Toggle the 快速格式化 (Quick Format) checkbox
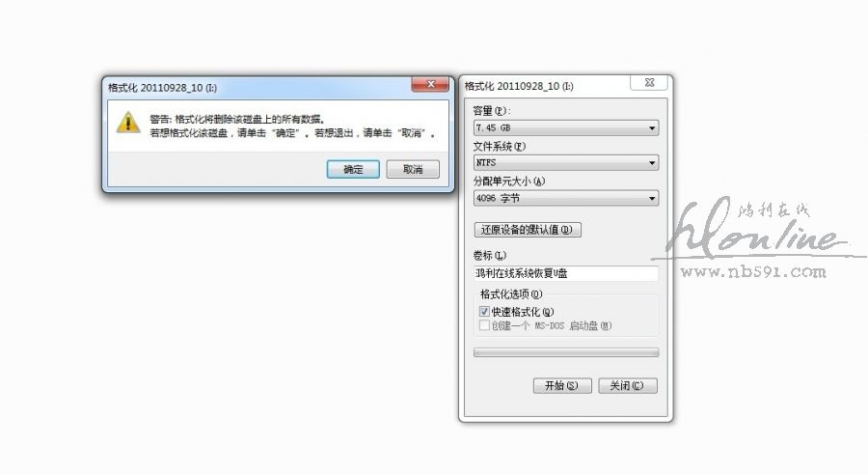 click(x=484, y=312)
